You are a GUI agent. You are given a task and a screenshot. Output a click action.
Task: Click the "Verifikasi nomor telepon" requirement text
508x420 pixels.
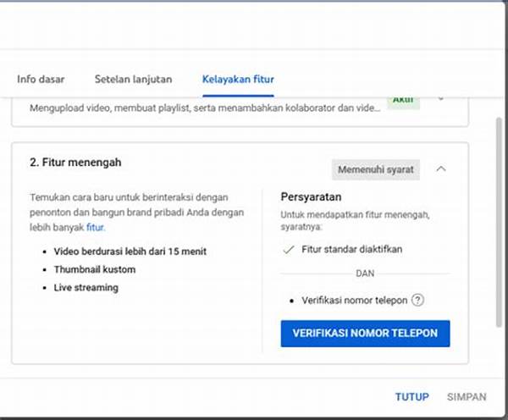click(x=355, y=301)
